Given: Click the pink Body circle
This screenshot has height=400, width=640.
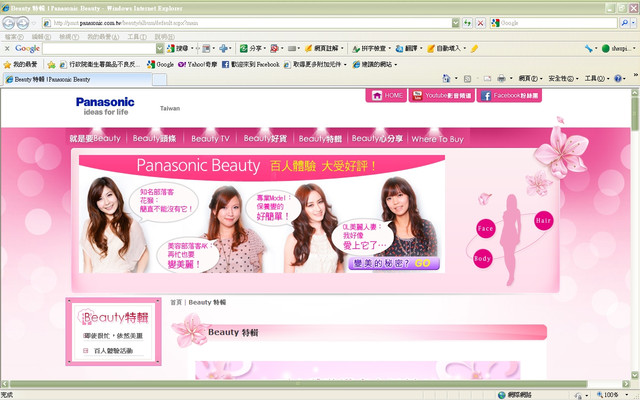Looking at the screenshot, I should (x=482, y=258).
